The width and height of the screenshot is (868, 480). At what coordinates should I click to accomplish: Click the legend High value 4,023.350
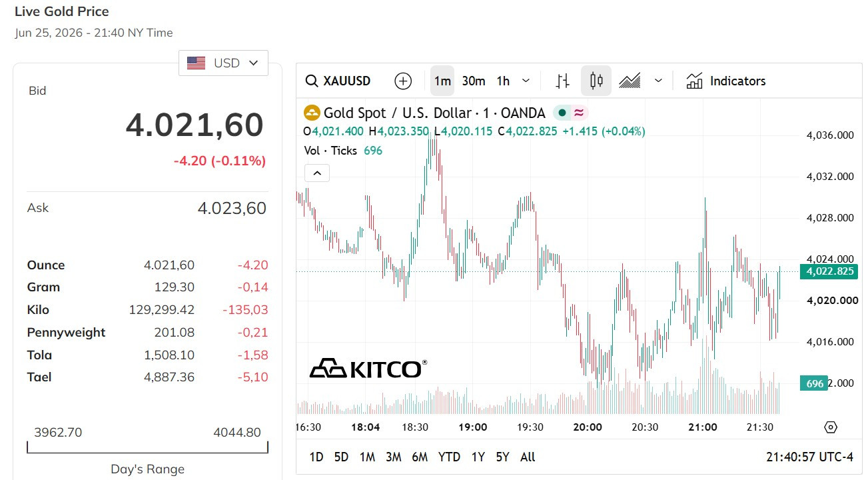[x=403, y=131]
